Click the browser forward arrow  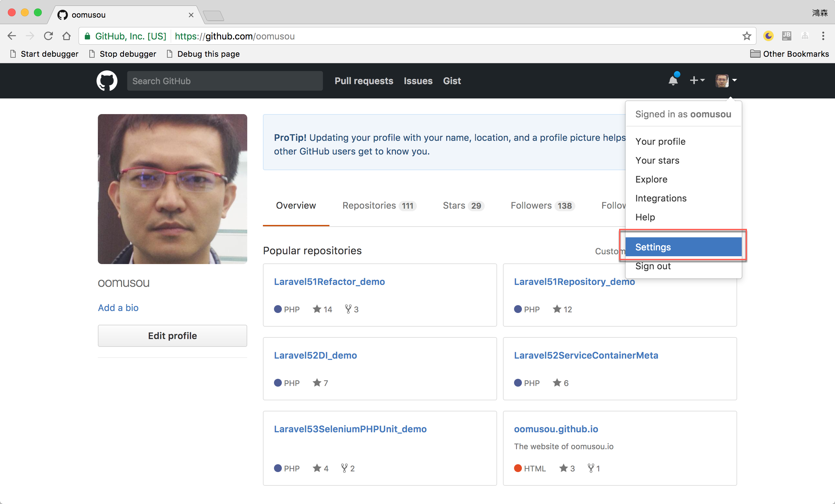pyautogui.click(x=30, y=36)
